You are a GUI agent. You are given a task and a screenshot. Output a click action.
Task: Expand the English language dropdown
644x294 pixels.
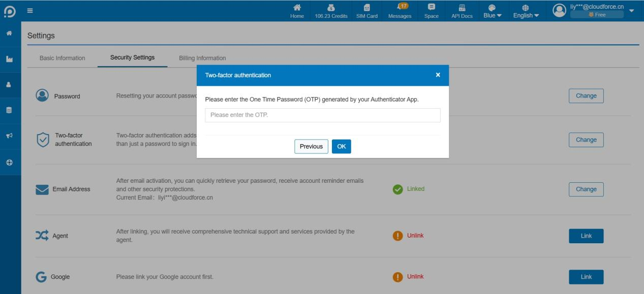pyautogui.click(x=526, y=11)
